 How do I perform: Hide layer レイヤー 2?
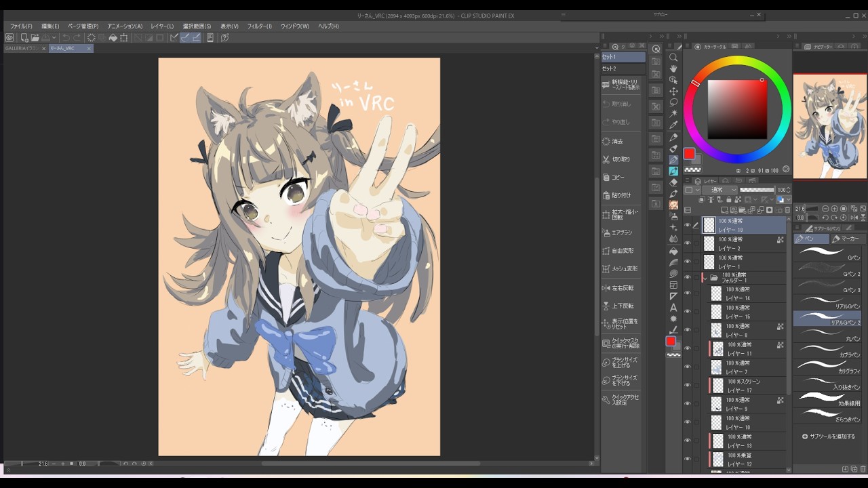(x=688, y=243)
